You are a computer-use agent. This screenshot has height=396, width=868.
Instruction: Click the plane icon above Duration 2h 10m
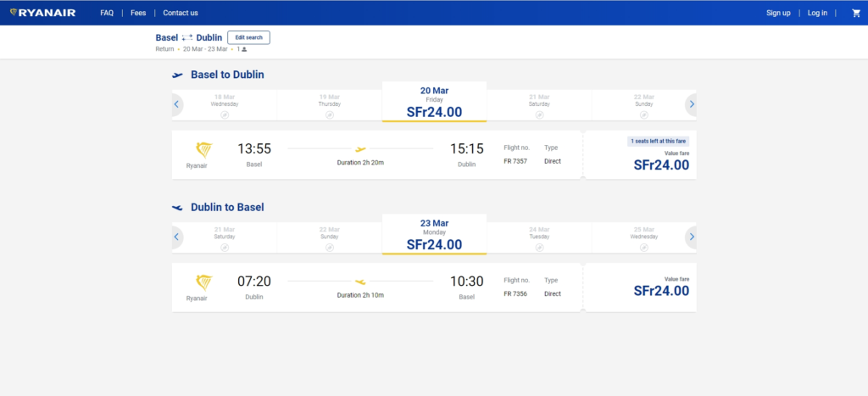pyautogui.click(x=360, y=281)
